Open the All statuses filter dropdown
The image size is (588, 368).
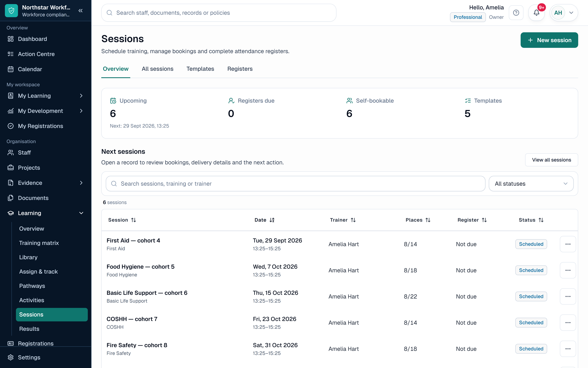pos(531,183)
